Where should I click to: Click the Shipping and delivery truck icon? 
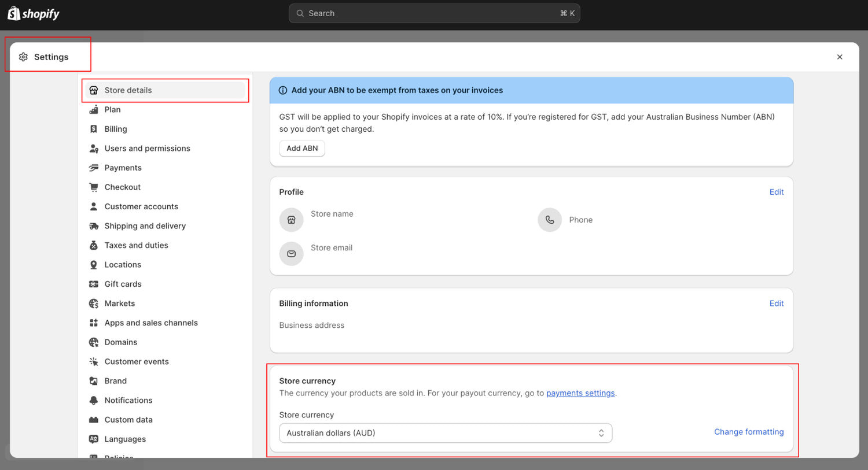94,226
